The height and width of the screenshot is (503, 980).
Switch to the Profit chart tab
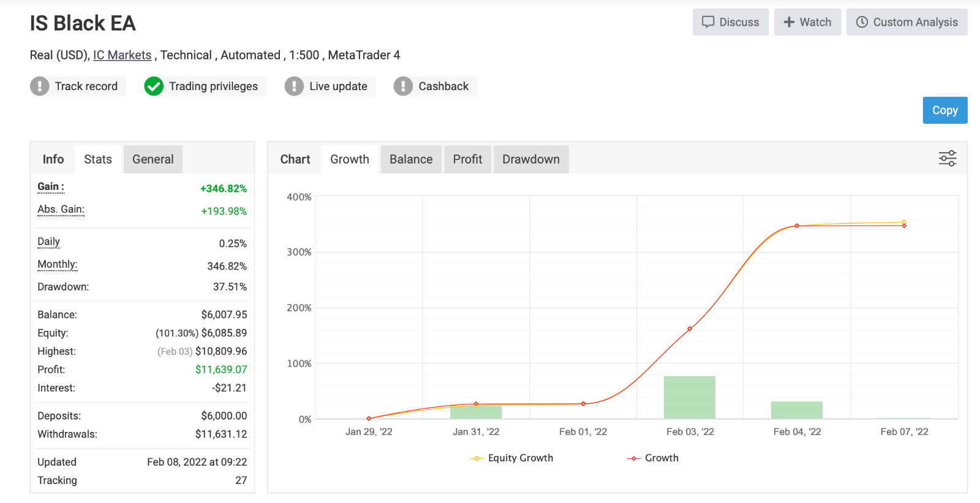467,159
